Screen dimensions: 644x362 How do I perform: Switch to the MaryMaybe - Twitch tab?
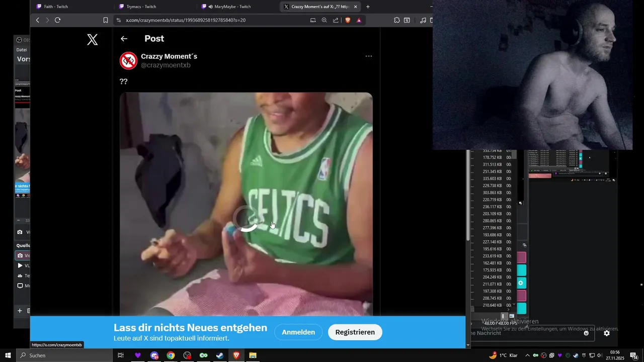tap(237, 7)
